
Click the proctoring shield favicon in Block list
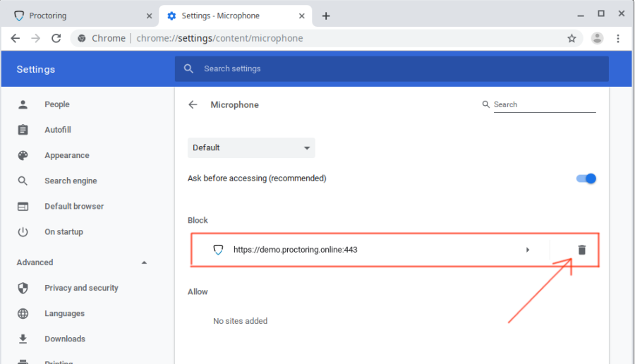click(x=218, y=250)
